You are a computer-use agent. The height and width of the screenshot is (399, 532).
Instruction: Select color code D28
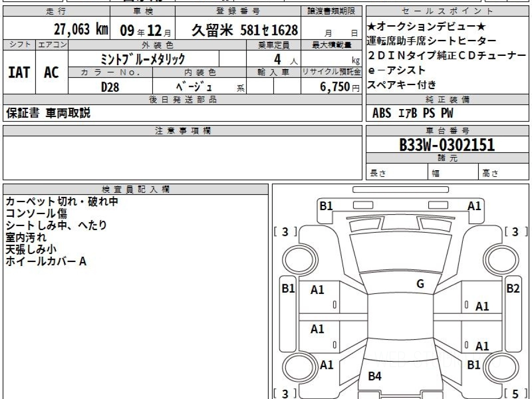(110, 87)
